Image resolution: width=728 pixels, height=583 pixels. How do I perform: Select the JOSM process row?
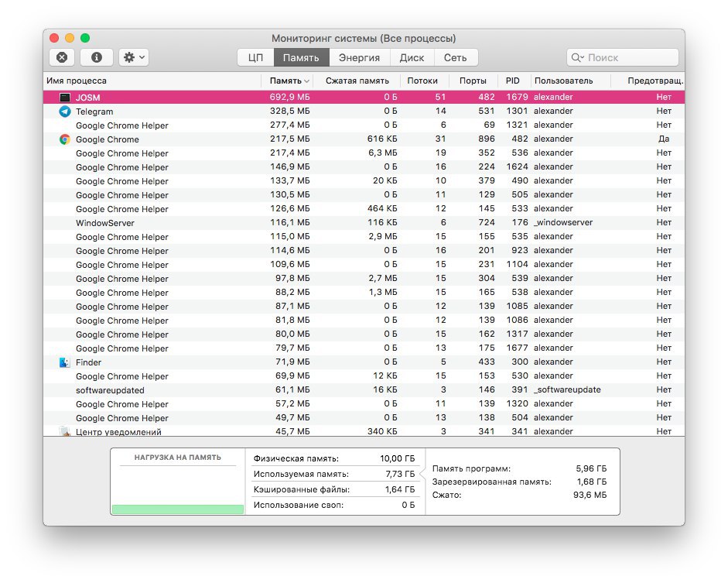tap(364, 97)
